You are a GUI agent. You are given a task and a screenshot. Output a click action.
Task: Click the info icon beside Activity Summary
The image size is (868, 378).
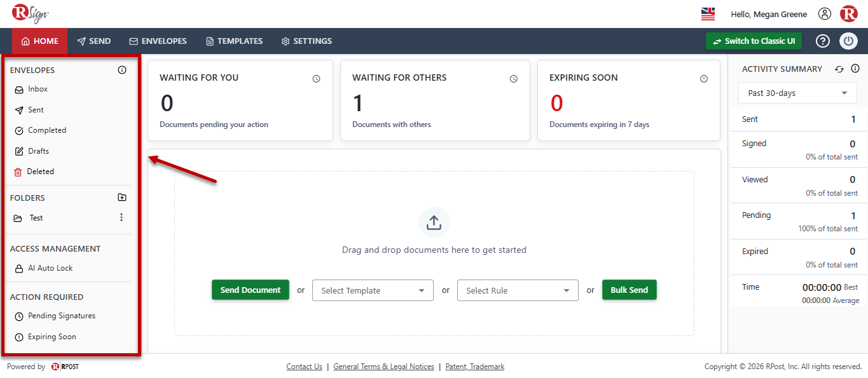(x=855, y=69)
